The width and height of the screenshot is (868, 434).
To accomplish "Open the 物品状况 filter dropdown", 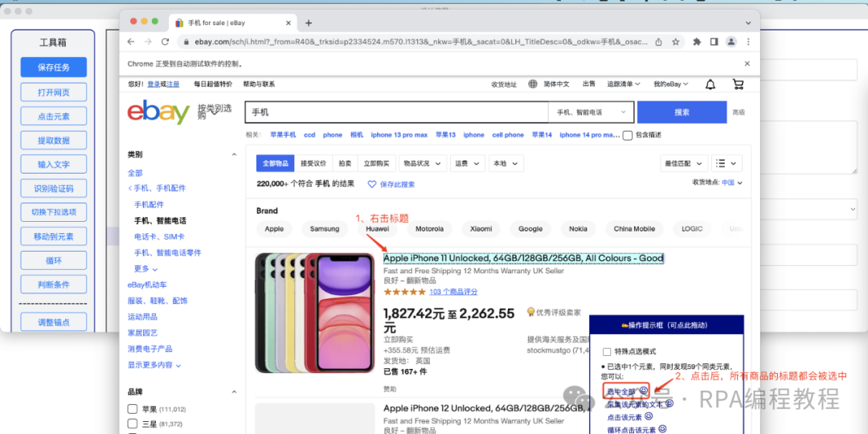I will tap(423, 163).
